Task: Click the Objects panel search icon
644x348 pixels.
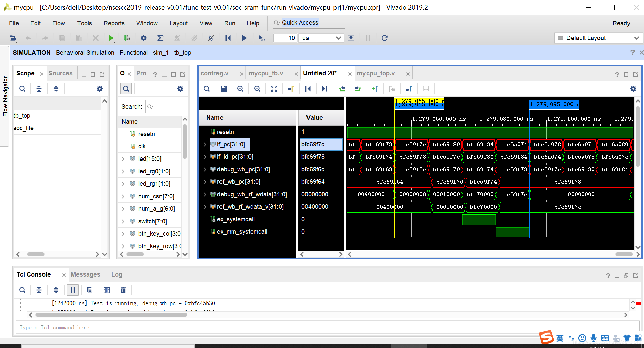Action: 126,89
